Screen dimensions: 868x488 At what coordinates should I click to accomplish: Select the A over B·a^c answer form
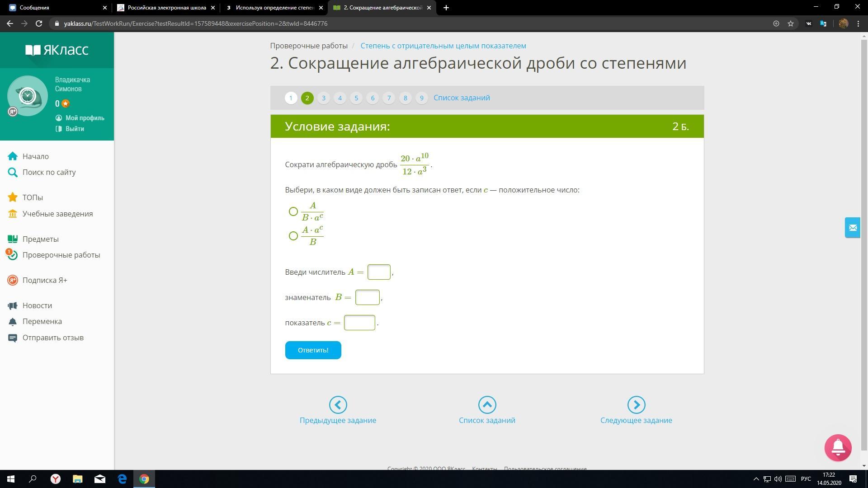point(293,211)
